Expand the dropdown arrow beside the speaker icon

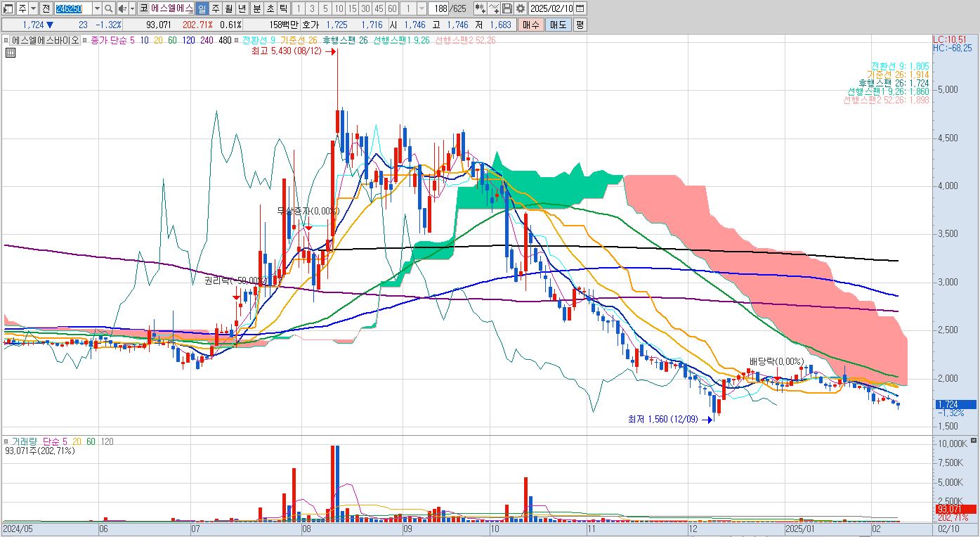point(132,8)
